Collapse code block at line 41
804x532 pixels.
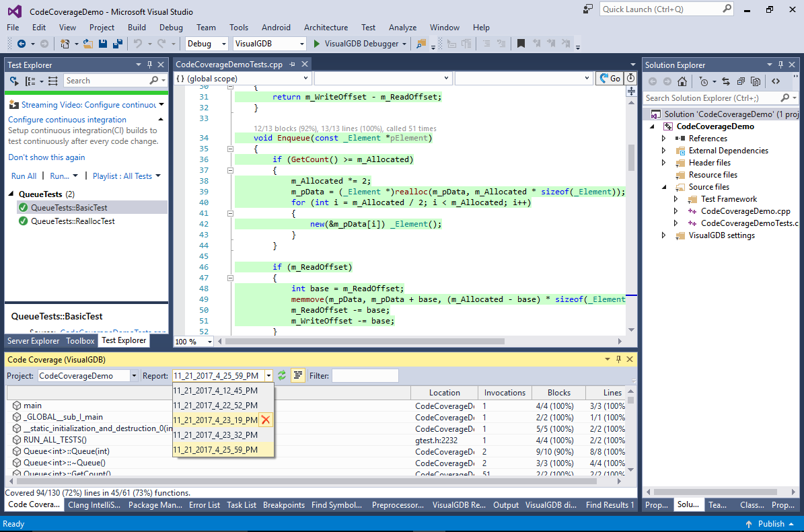tap(230, 213)
